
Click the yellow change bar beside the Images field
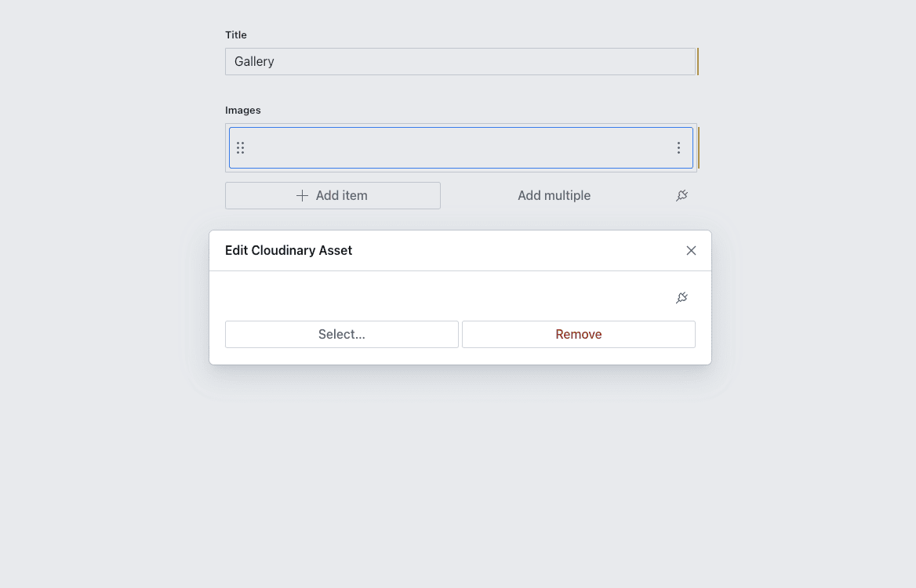(698, 147)
